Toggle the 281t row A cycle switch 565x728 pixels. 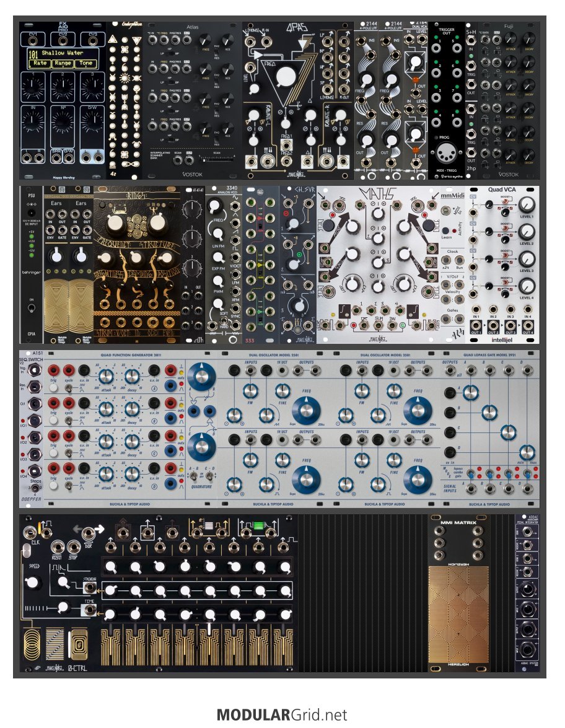click(69, 388)
